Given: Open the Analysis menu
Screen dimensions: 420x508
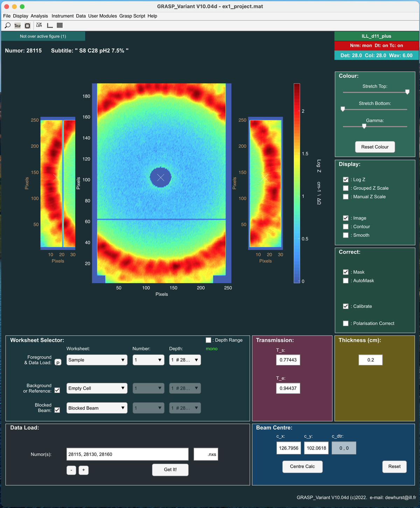Looking at the screenshot, I should pyautogui.click(x=39, y=16).
